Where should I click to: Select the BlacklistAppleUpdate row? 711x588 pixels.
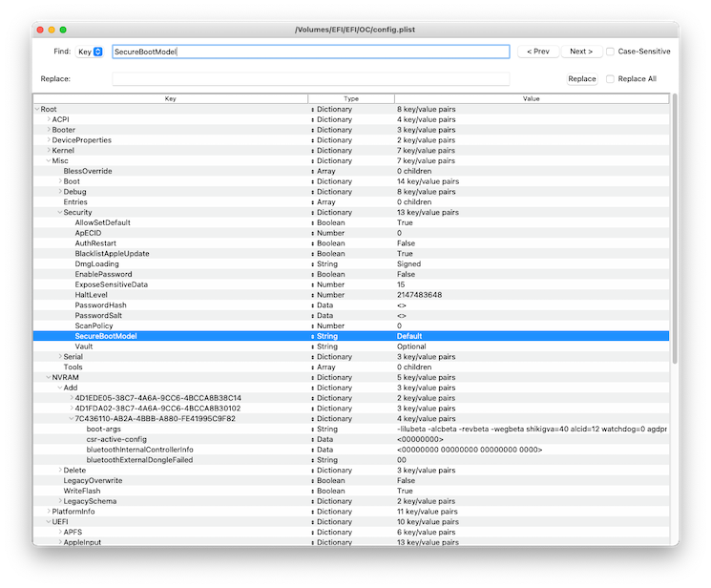351,254
